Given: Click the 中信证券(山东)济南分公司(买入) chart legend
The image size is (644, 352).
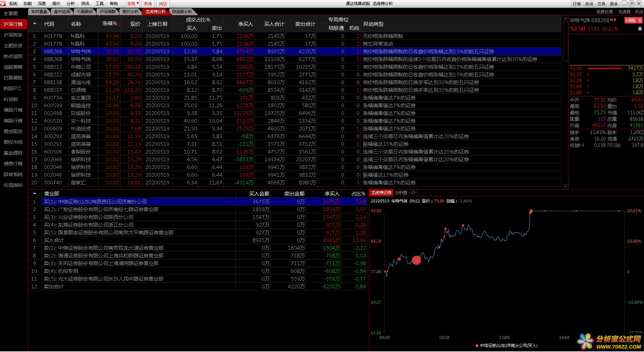Looking at the screenshot, I should click(x=506, y=346).
